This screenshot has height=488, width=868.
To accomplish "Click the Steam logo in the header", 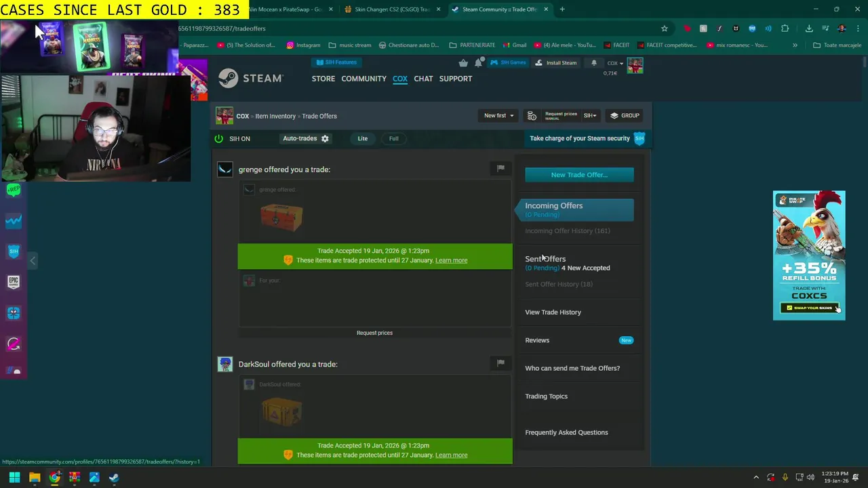I will click(x=250, y=78).
